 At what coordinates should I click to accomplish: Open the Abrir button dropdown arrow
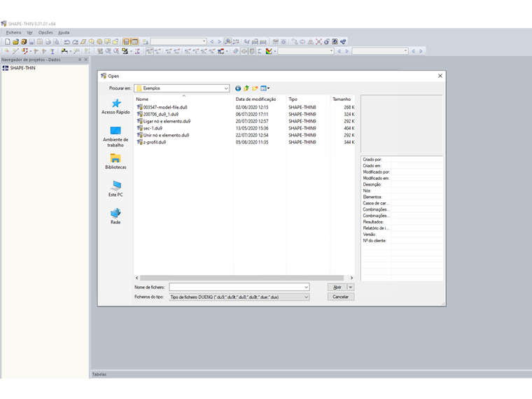[351, 288]
